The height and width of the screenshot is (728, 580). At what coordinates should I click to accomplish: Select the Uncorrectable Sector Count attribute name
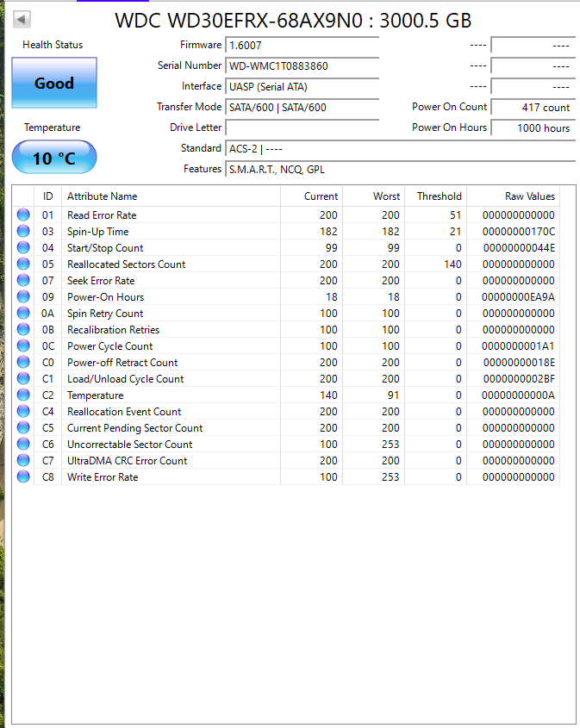[x=129, y=445]
